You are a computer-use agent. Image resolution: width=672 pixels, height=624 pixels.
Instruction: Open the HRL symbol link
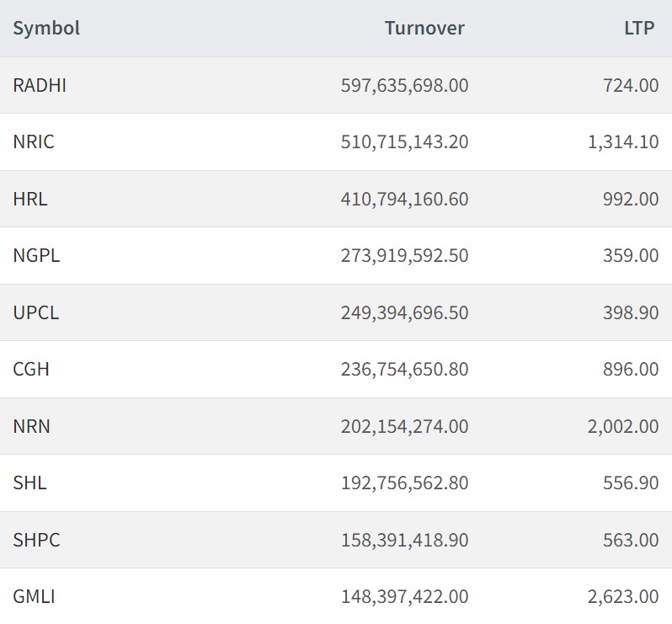click(30, 199)
